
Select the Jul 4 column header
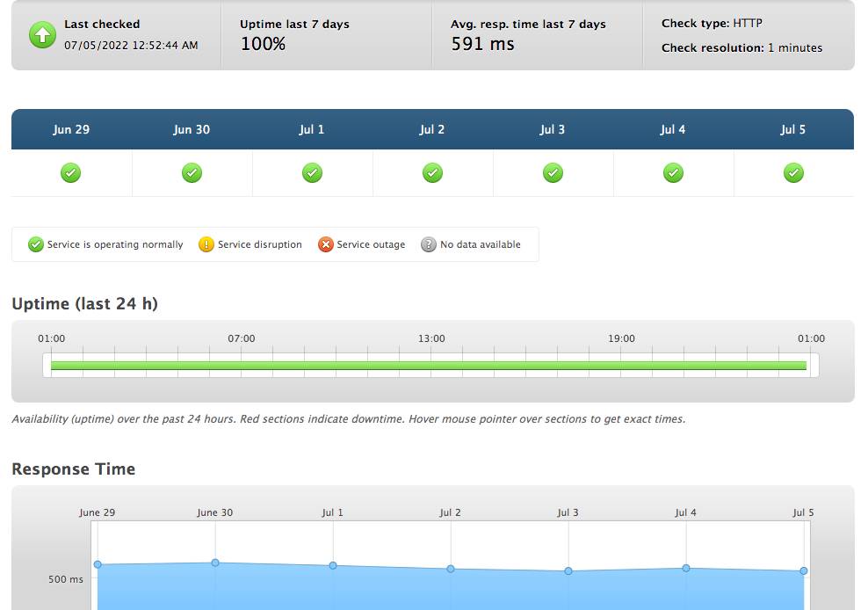[x=673, y=129]
